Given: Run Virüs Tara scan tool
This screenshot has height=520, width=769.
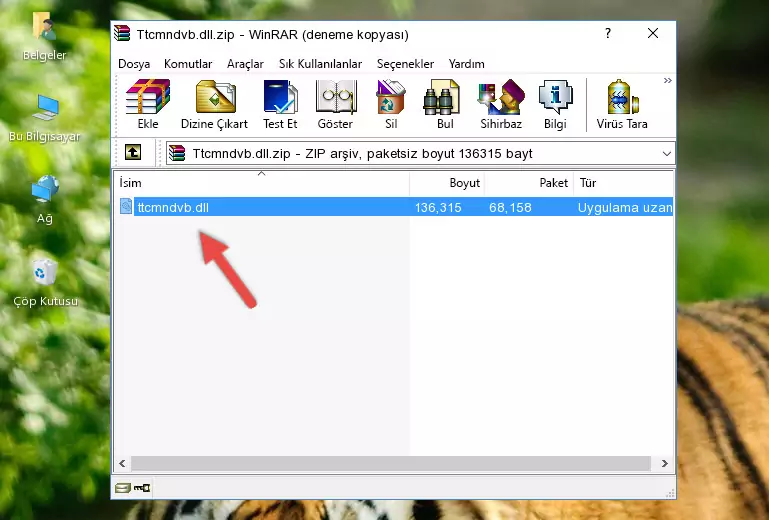Looking at the screenshot, I should [x=622, y=104].
